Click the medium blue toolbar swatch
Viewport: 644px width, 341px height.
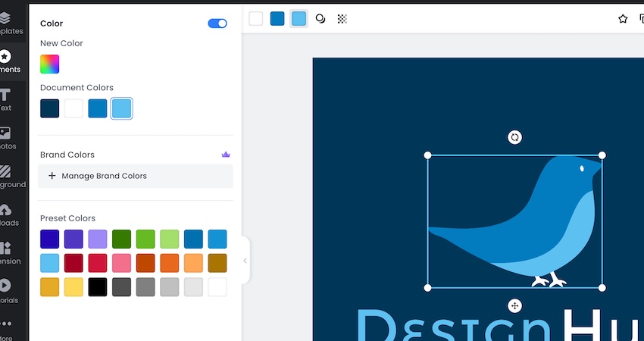pos(277,18)
